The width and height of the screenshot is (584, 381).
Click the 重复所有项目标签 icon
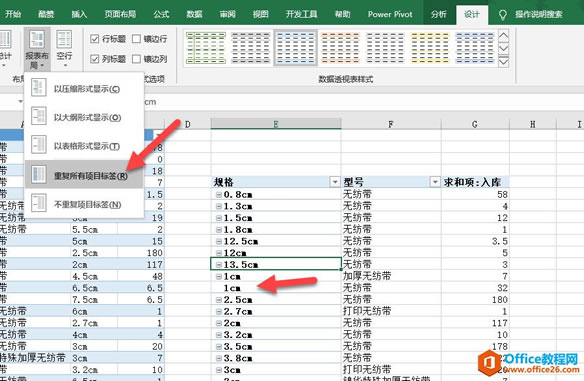click(x=39, y=174)
